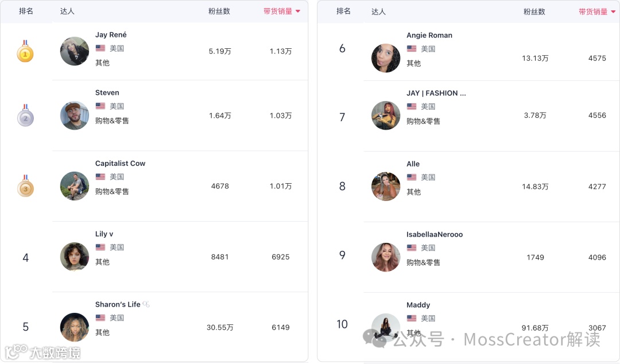Click the 粉丝数 header in left table
Image resolution: width=620 pixels, height=364 pixels.
point(219,11)
